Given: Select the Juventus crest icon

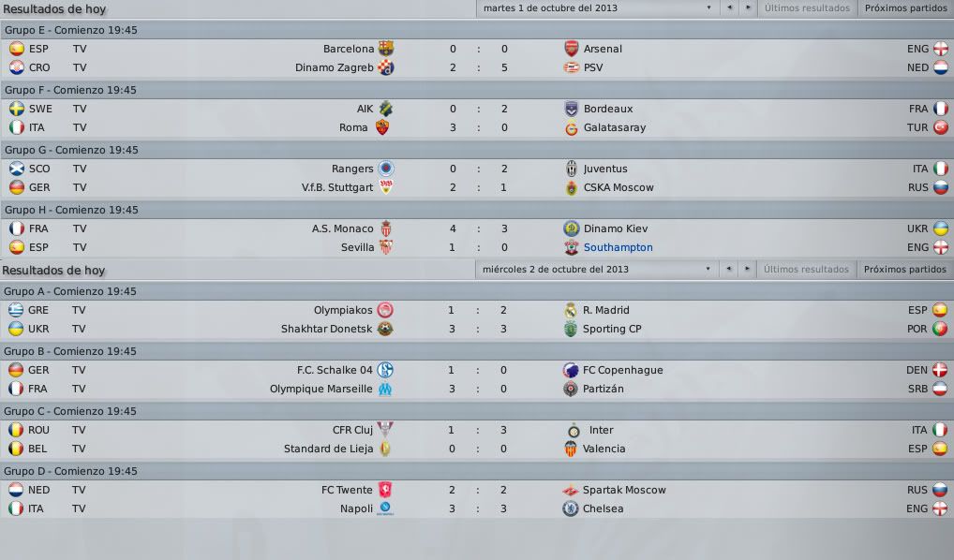Looking at the screenshot, I should click(572, 169).
